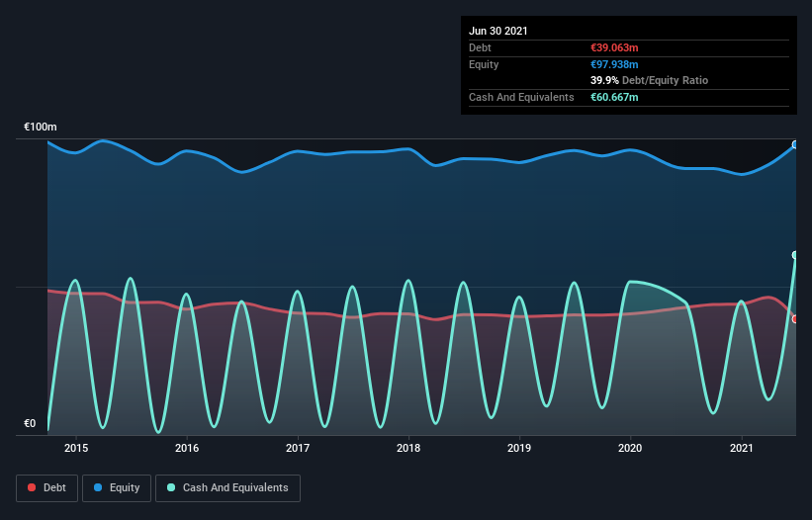Image resolution: width=812 pixels, height=520 pixels.
Task: Select the Equity endpoint marker at Jun 2021
Action: tap(795, 145)
